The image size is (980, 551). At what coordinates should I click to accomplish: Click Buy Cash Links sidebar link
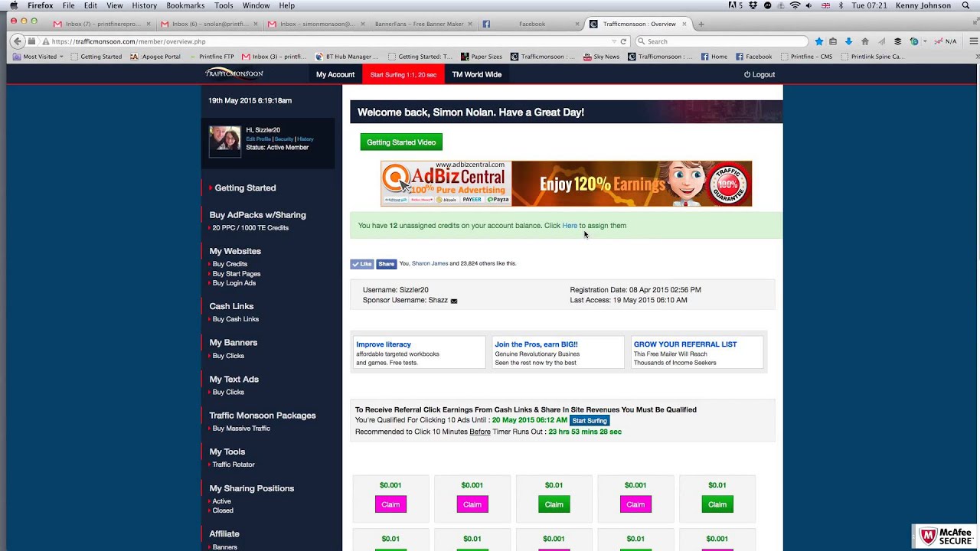[x=236, y=319]
